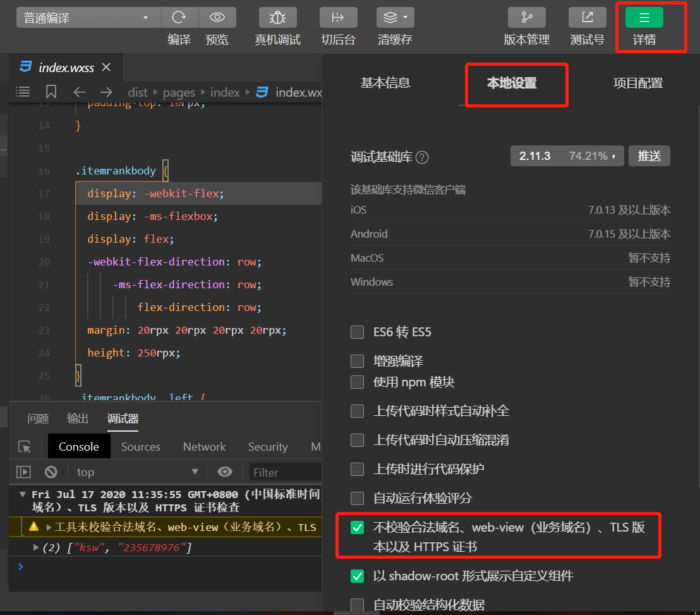700x615 pixels.
Task: Launch 真机调试 remote debugging
Action: 277,17
